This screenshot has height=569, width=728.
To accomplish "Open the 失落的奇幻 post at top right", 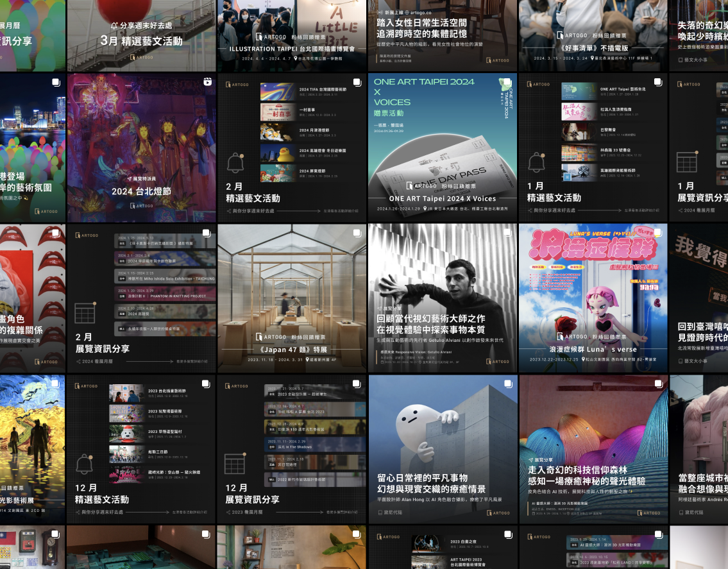I will pyautogui.click(x=698, y=35).
